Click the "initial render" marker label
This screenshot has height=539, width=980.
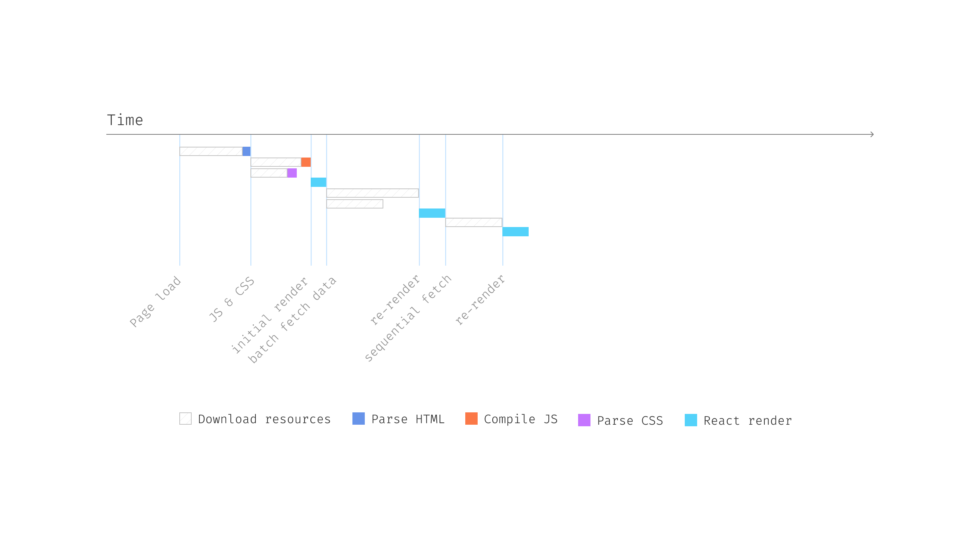[x=270, y=316]
